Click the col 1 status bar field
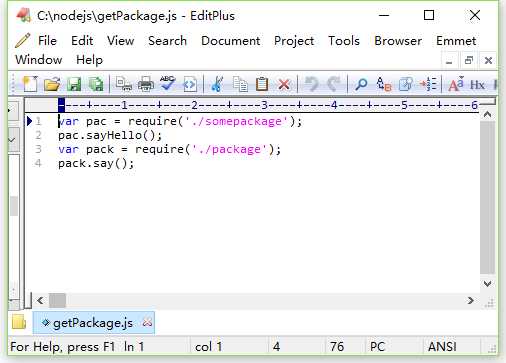Viewport: 506px width, 363px height. (209, 347)
